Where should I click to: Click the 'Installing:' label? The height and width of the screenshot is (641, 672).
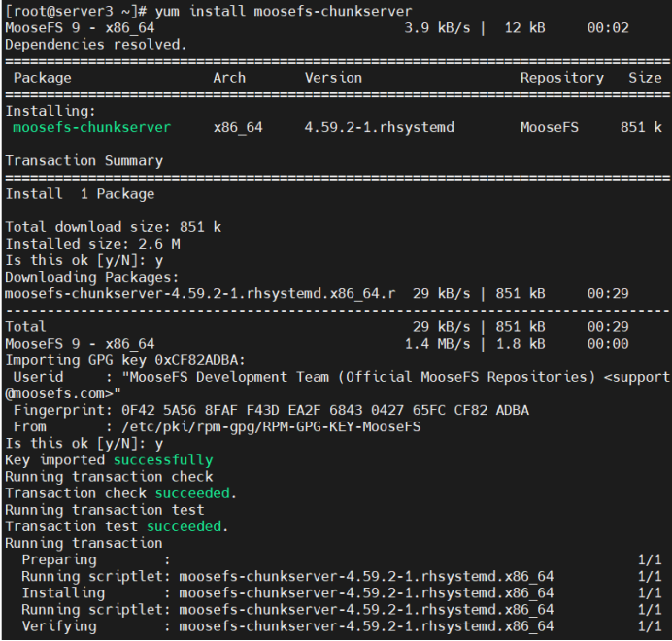[x=50, y=111]
